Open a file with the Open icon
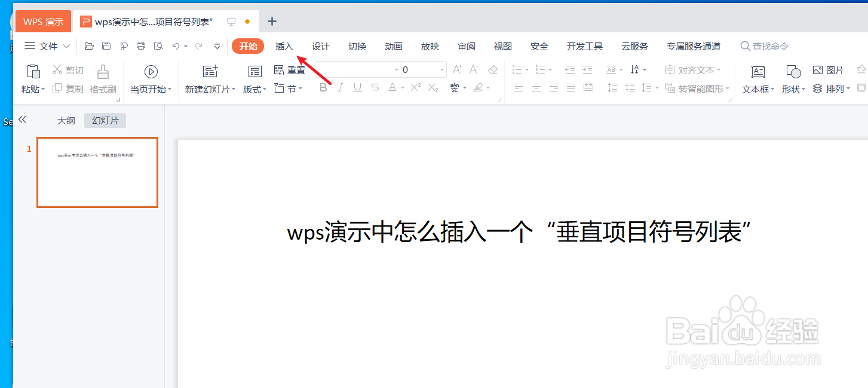Screen dimensions: 868x388 pos(89,46)
